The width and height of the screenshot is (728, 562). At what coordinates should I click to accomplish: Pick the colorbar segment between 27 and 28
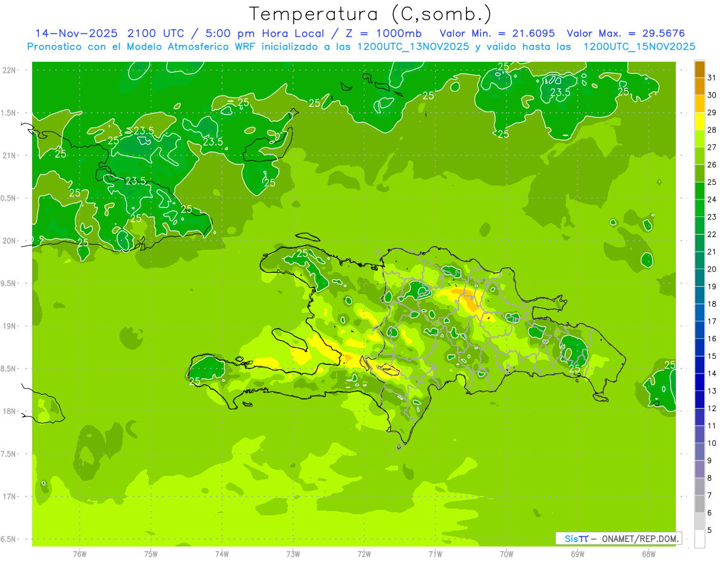click(699, 139)
